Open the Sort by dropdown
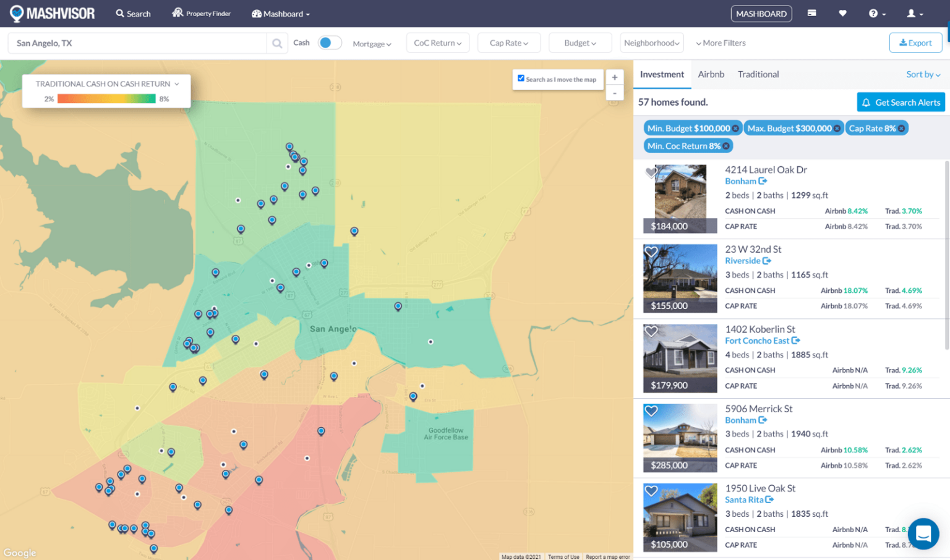 coord(923,74)
